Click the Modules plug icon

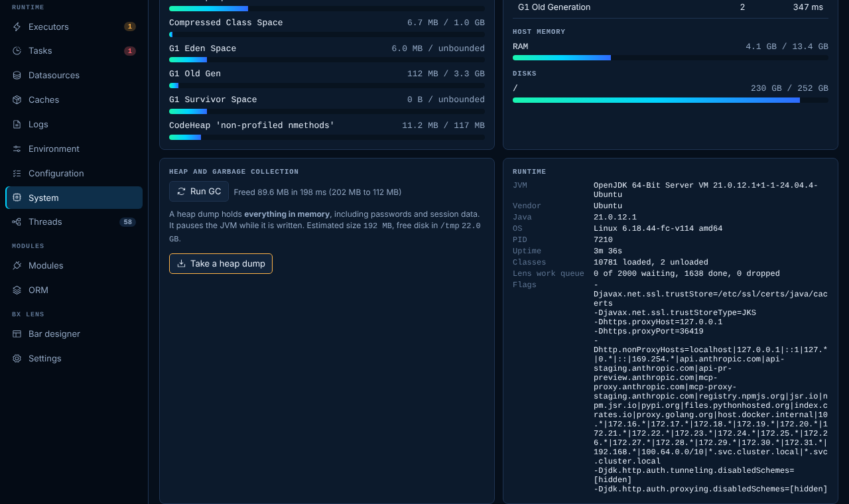pyautogui.click(x=17, y=266)
